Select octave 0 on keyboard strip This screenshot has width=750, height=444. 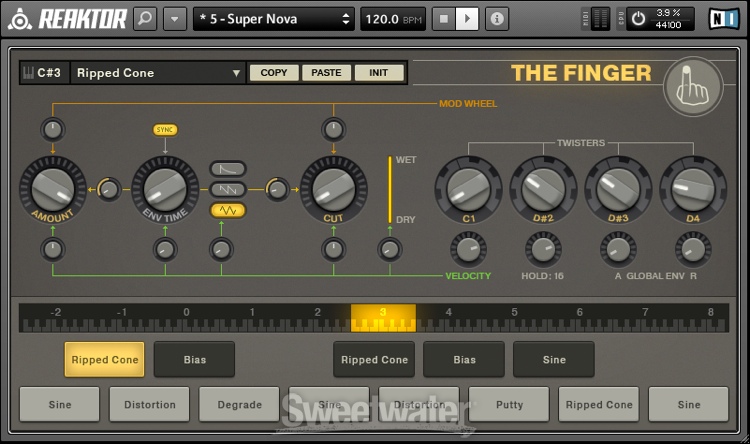pos(187,318)
